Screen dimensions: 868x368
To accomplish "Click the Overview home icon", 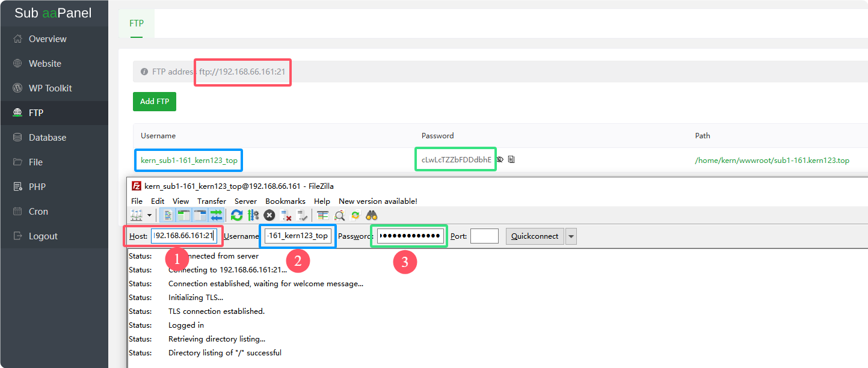I will pos(17,38).
